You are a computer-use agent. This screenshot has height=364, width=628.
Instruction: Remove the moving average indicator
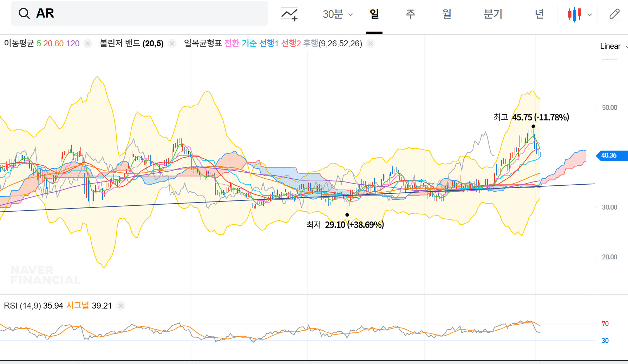click(88, 44)
